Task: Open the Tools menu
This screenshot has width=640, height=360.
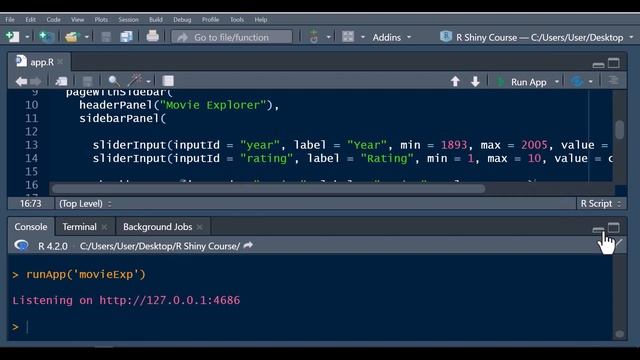Action: 236,20
